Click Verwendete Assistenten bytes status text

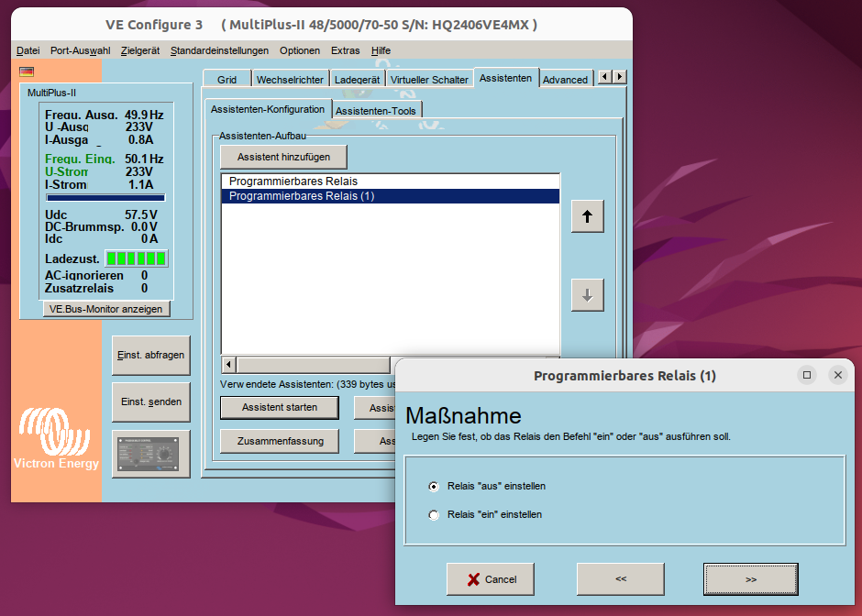308,384
